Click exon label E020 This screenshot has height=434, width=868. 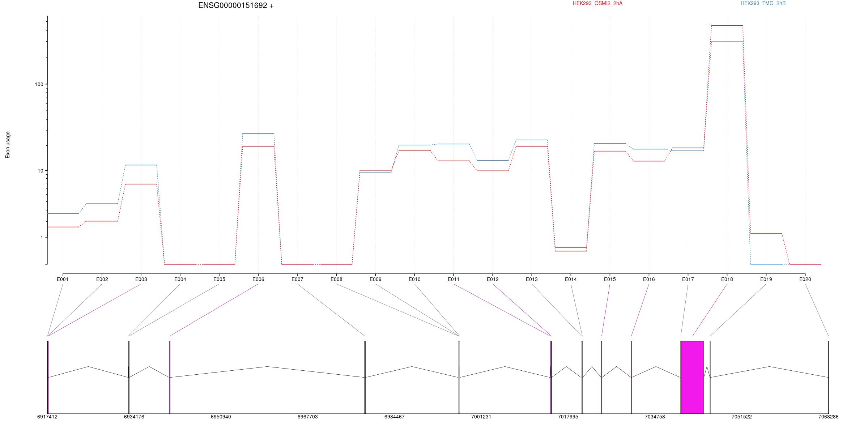coord(805,279)
